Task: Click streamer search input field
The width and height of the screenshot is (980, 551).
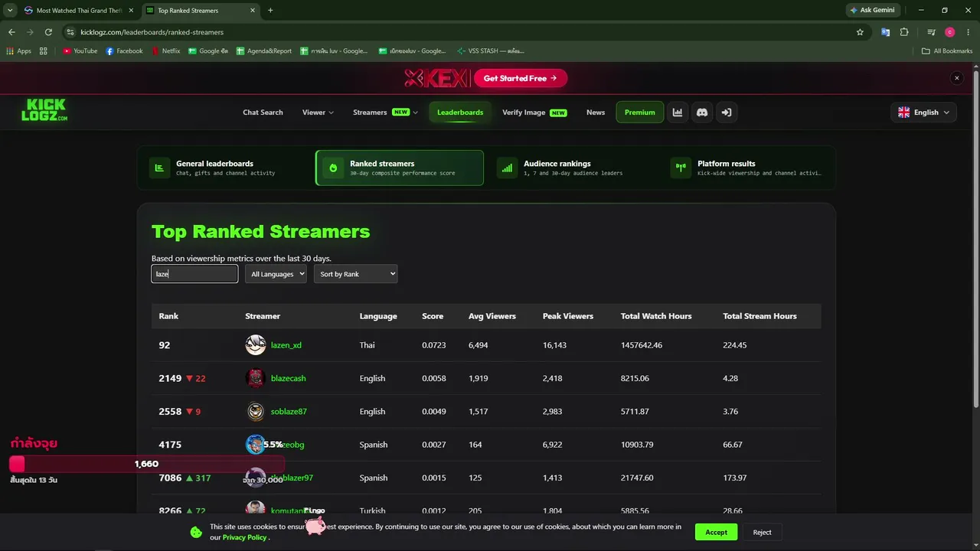Action: [194, 274]
